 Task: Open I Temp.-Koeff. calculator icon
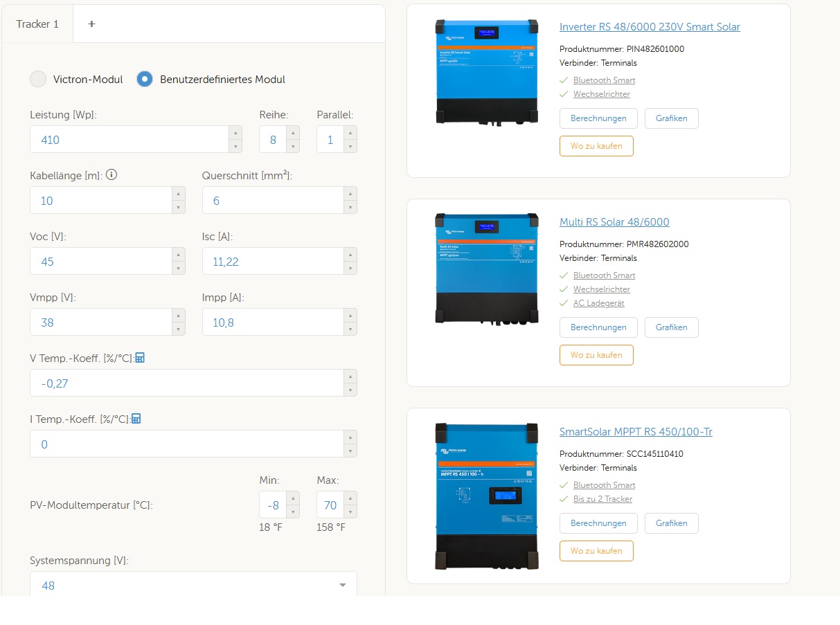tap(136, 419)
